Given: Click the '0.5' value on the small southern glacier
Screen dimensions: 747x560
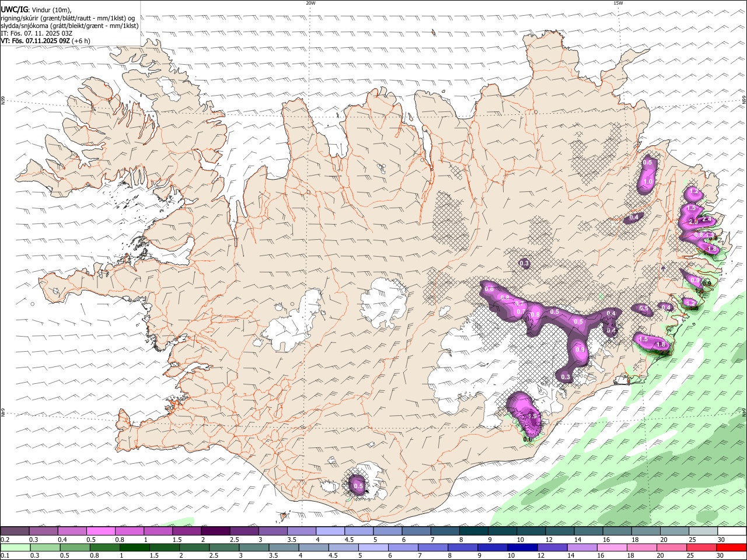Looking at the screenshot, I should click(x=358, y=486).
